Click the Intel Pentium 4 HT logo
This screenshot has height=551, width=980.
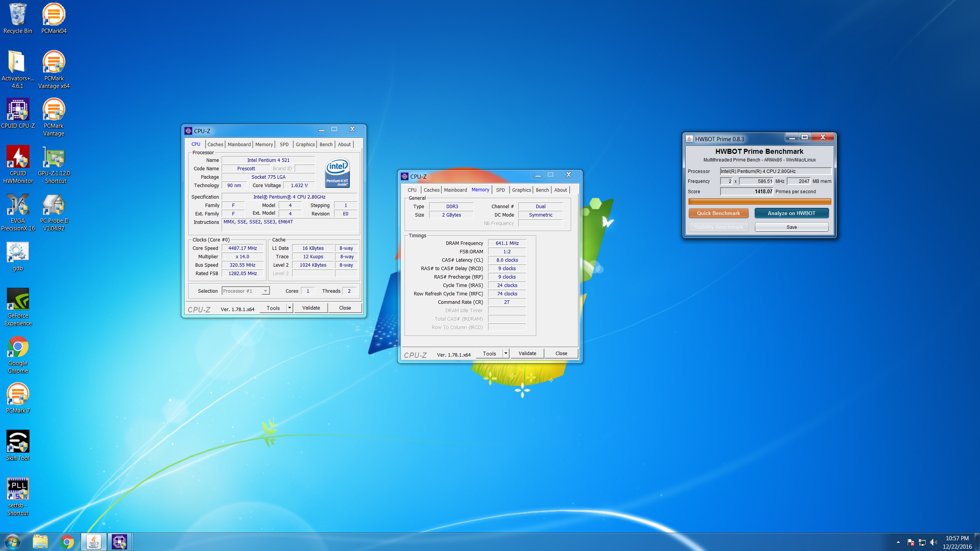coord(337,173)
